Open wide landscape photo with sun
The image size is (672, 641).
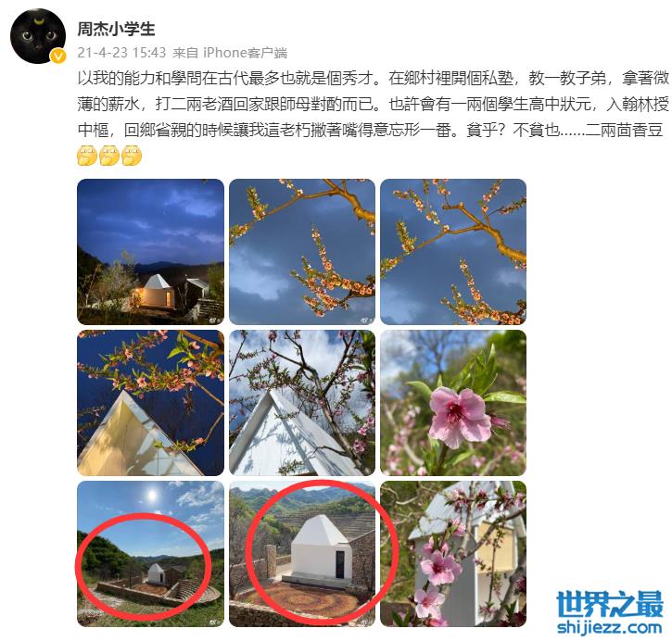(150, 554)
